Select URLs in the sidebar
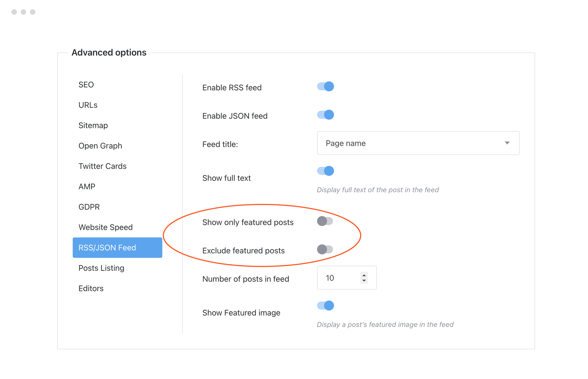This screenshot has height=379, width=588. point(88,105)
